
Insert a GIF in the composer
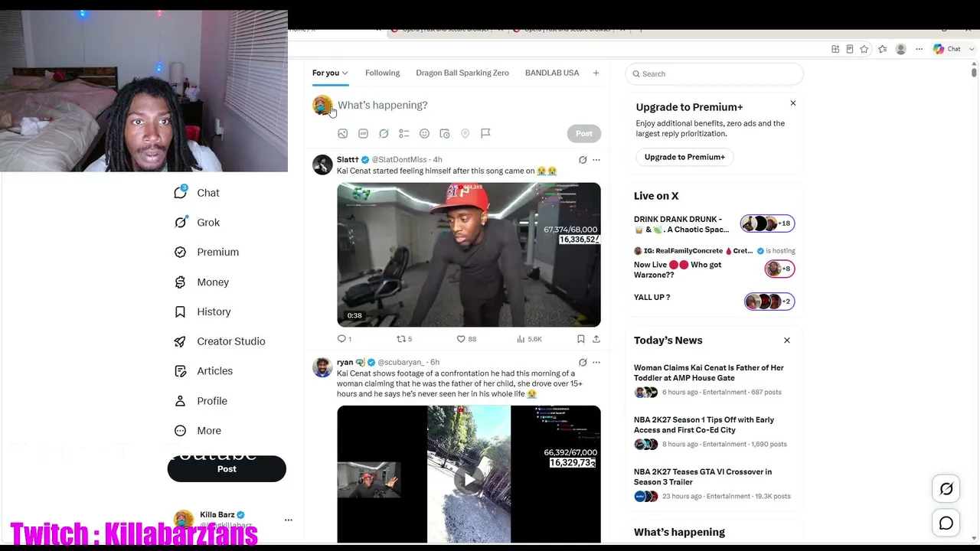(363, 133)
